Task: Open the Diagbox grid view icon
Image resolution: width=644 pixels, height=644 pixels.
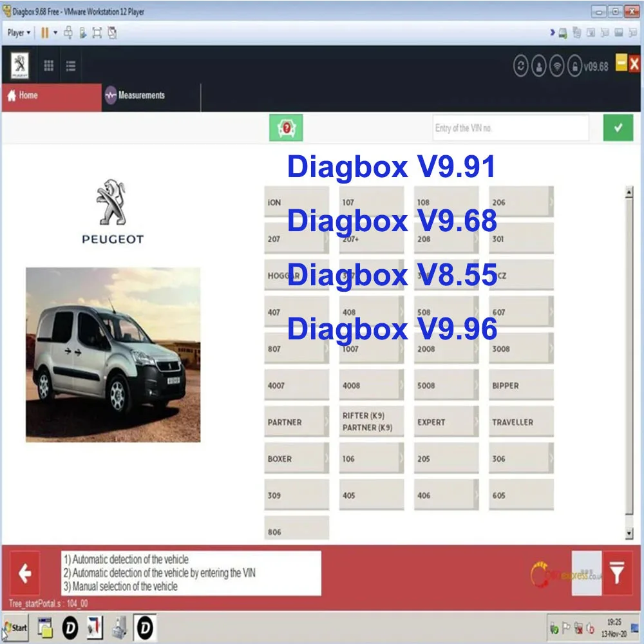Action: point(48,65)
